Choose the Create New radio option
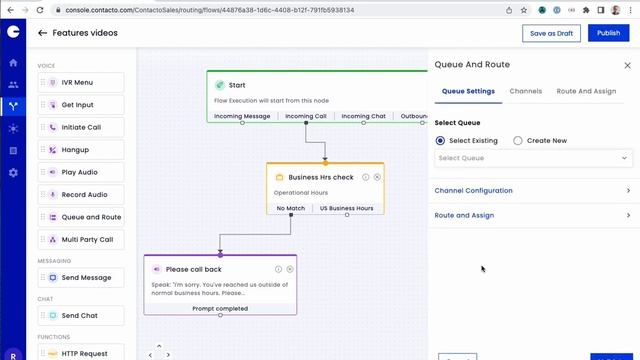The width and height of the screenshot is (640, 360). 518,140
